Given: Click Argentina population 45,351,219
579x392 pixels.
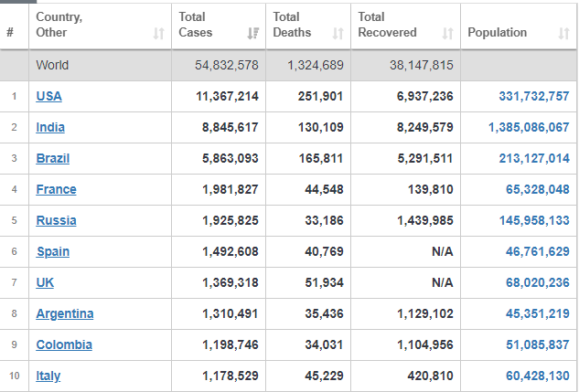Looking at the screenshot, I should pos(537,313).
